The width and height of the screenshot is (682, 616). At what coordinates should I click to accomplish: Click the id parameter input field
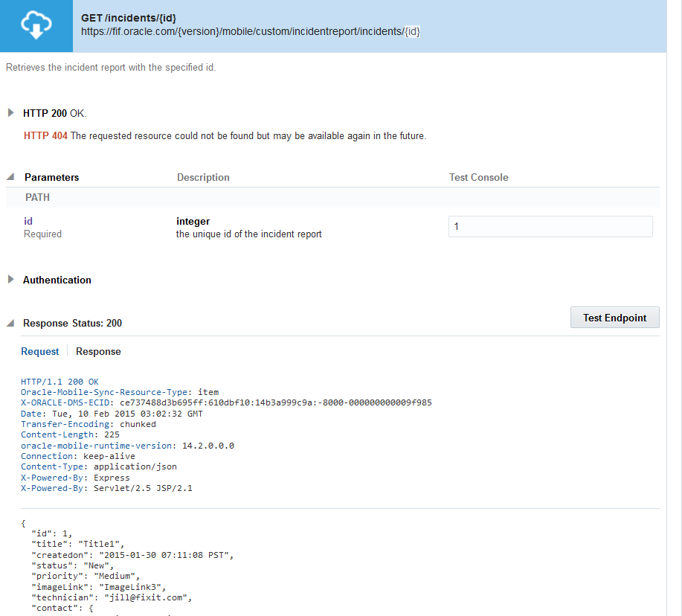tap(550, 226)
